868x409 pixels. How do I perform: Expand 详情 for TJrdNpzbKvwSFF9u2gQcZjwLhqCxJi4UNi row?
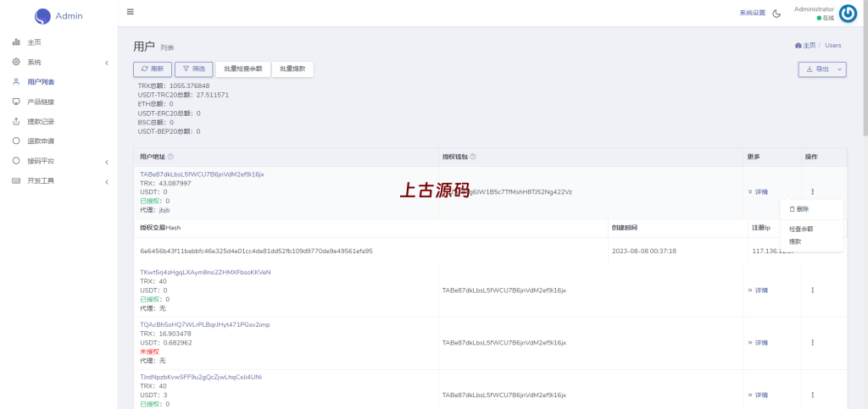758,395
